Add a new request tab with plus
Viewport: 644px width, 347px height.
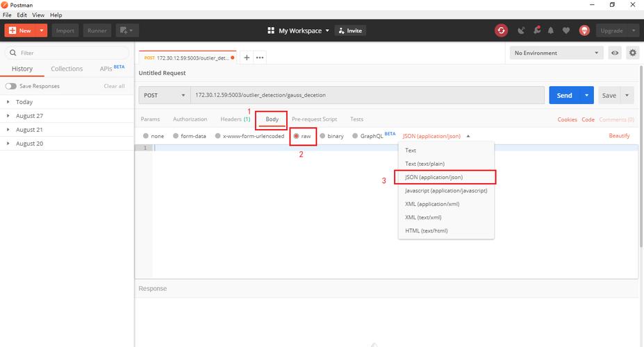pyautogui.click(x=247, y=58)
